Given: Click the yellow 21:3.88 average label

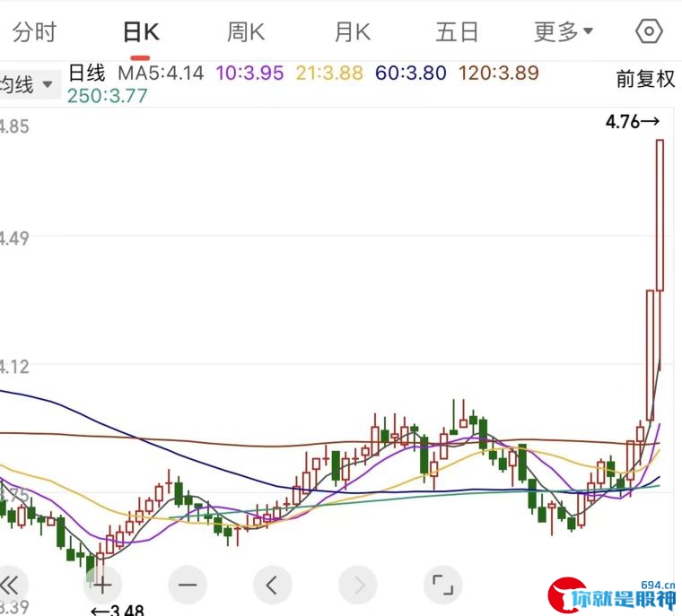Looking at the screenshot, I should click(x=329, y=73).
